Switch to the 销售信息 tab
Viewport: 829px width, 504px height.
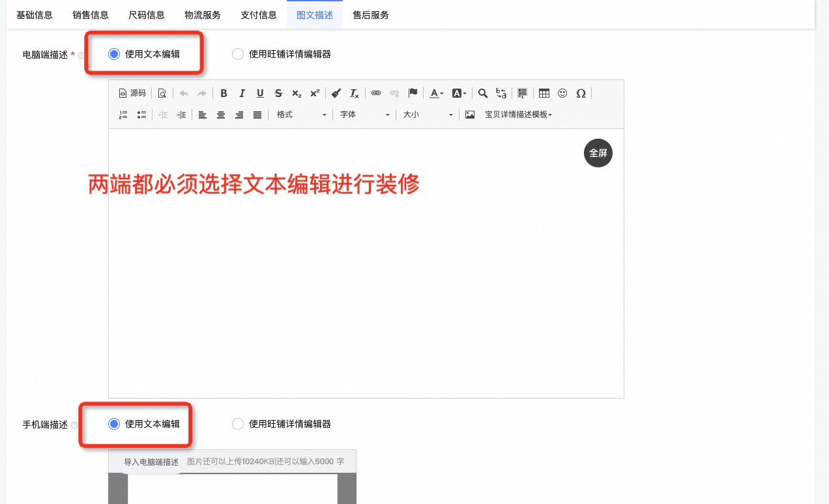click(91, 15)
